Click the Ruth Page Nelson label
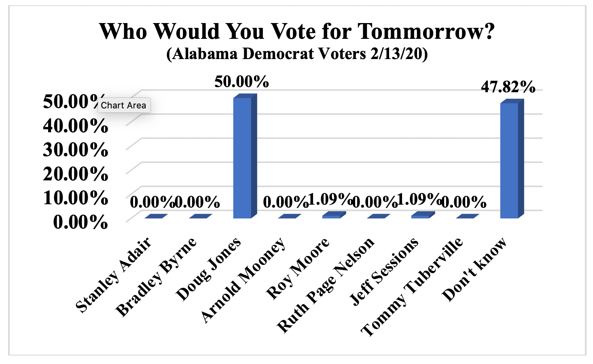 pos(325,285)
